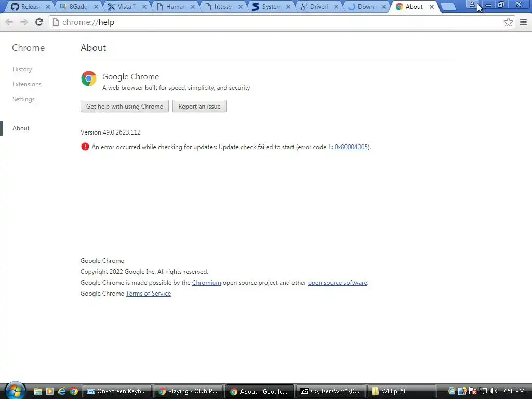The width and height of the screenshot is (532, 399).
Task: Open the open source software link
Action: pos(337,283)
